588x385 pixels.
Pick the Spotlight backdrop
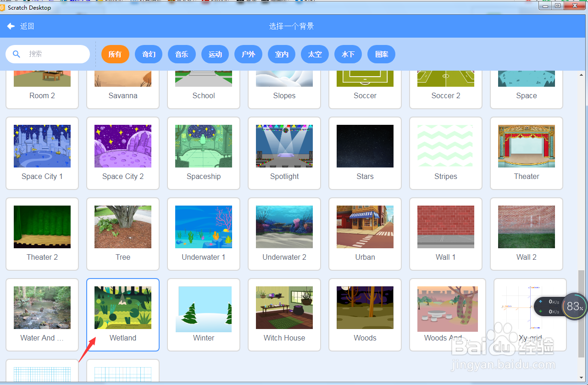[284, 153]
